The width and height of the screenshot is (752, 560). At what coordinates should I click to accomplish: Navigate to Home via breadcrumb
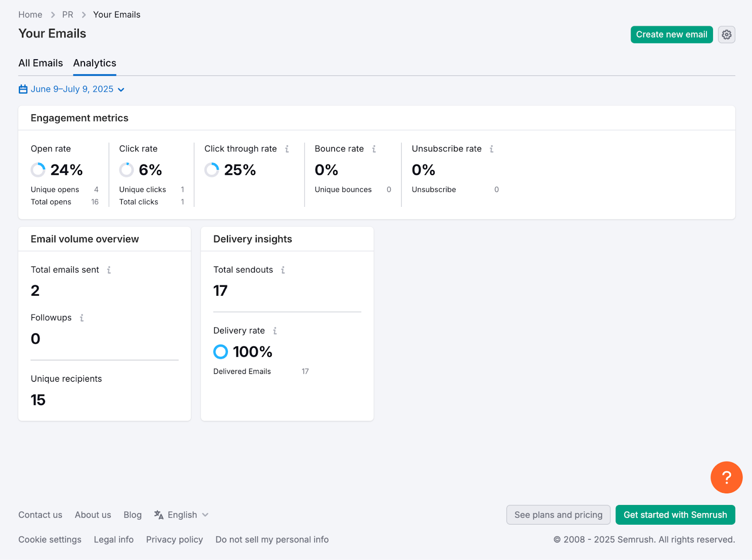[30, 15]
